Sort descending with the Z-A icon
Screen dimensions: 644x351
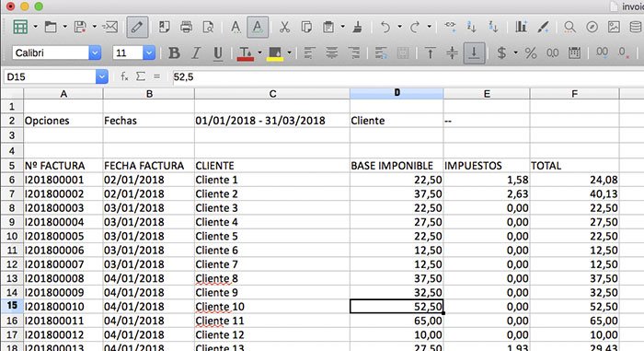(x=493, y=27)
